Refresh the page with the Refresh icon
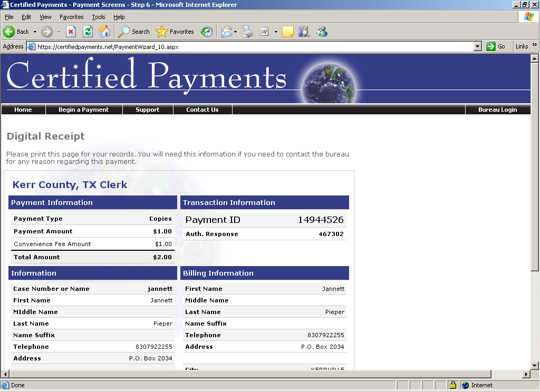The height and width of the screenshot is (392, 540). click(x=88, y=32)
